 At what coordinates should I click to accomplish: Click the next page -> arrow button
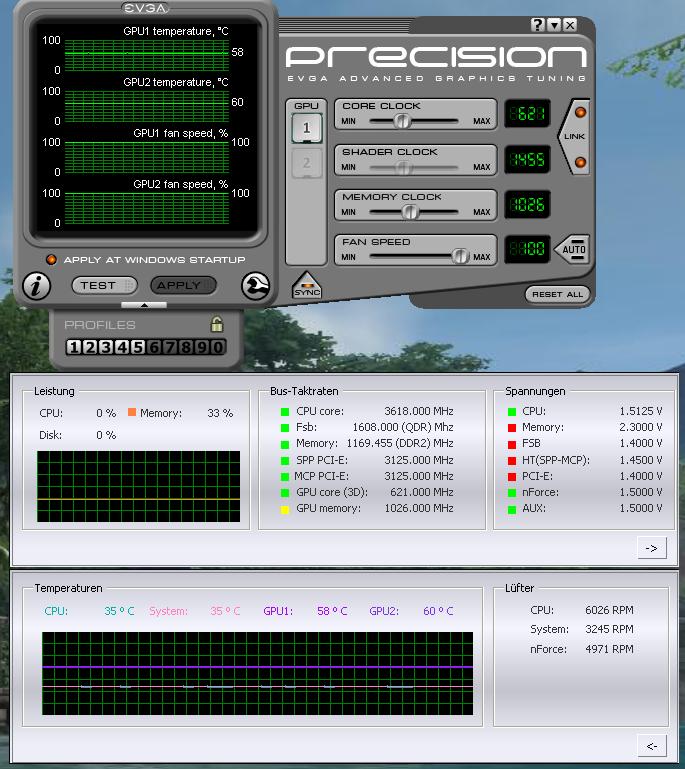pyautogui.click(x=652, y=548)
